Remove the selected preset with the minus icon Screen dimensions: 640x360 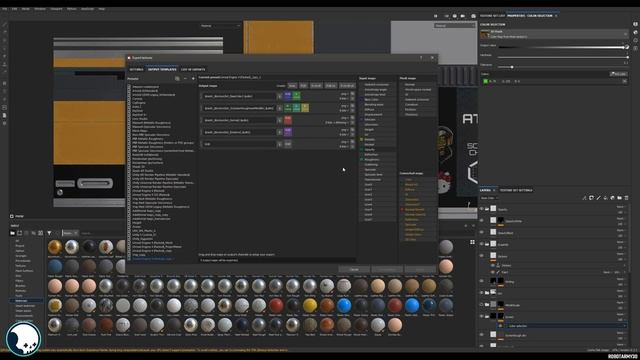[x=185, y=78]
